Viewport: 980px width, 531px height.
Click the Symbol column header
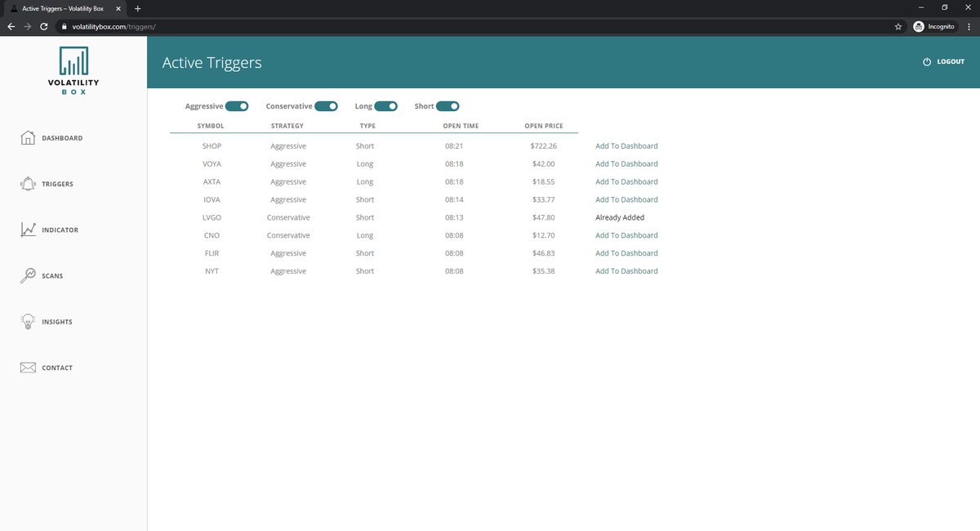tap(211, 126)
